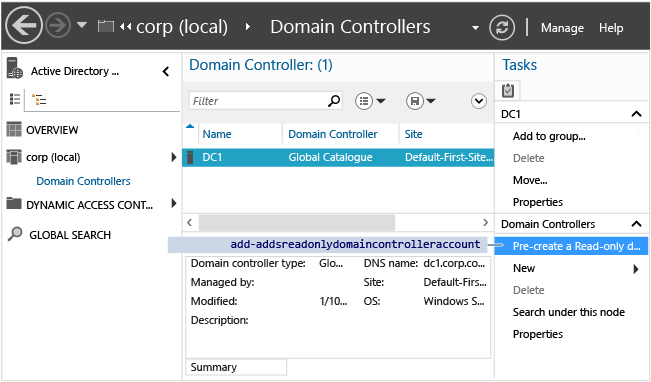The image size is (651, 382).
Task: Collapse the navigation pane chevron
Action: click(166, 71)
